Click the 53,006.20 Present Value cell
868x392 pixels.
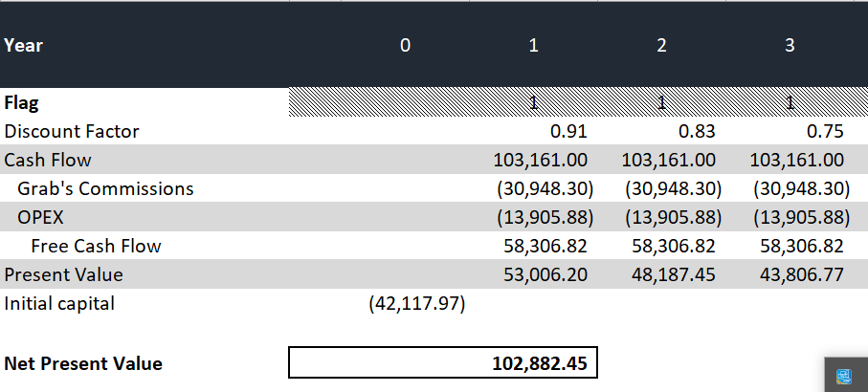[x=545, y=274]
